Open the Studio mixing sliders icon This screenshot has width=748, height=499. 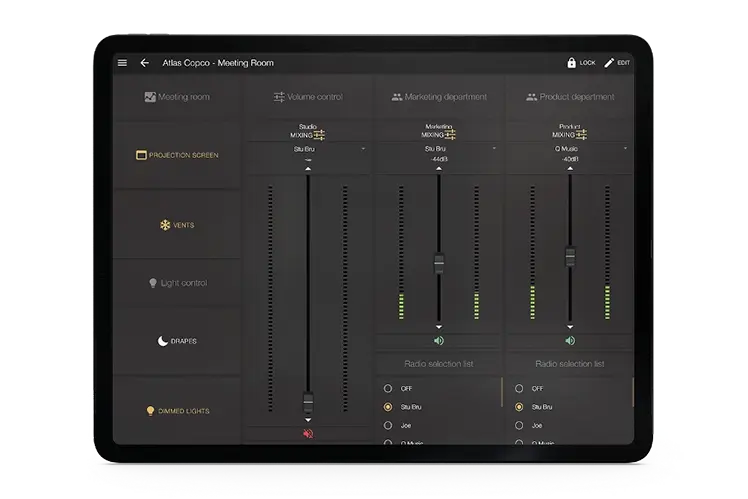[319, 135]
